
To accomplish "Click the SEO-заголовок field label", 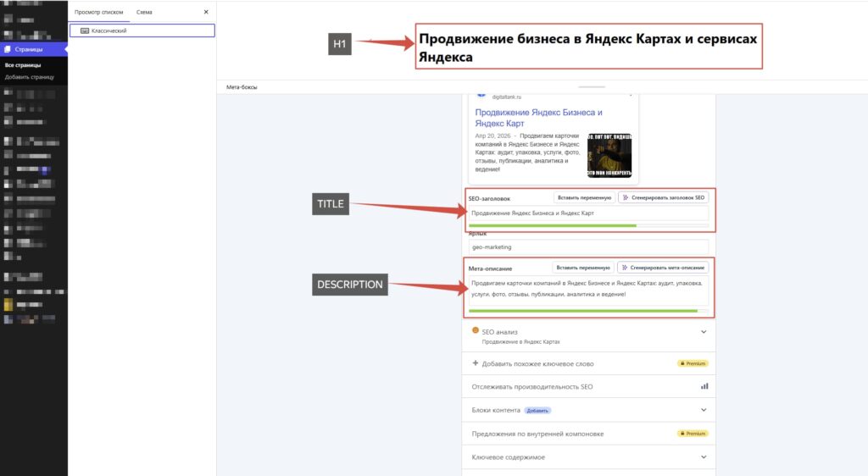I will pos(489,198).
